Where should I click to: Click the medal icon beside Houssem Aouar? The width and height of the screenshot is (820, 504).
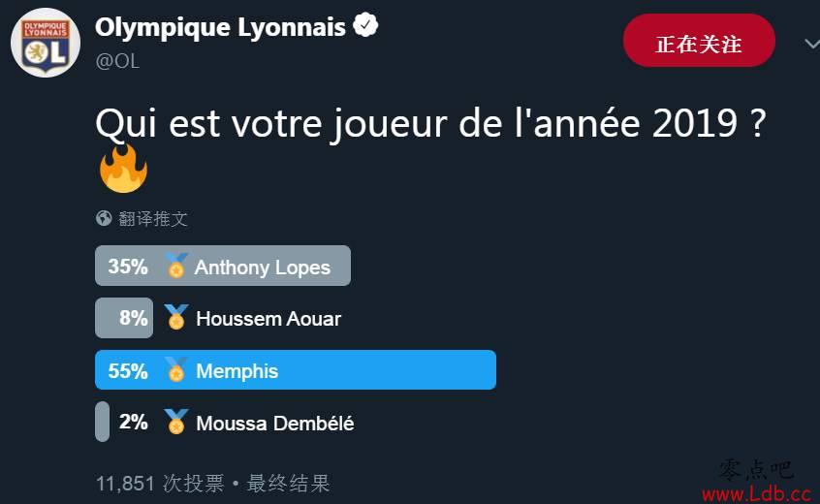(x=175, y=317)
